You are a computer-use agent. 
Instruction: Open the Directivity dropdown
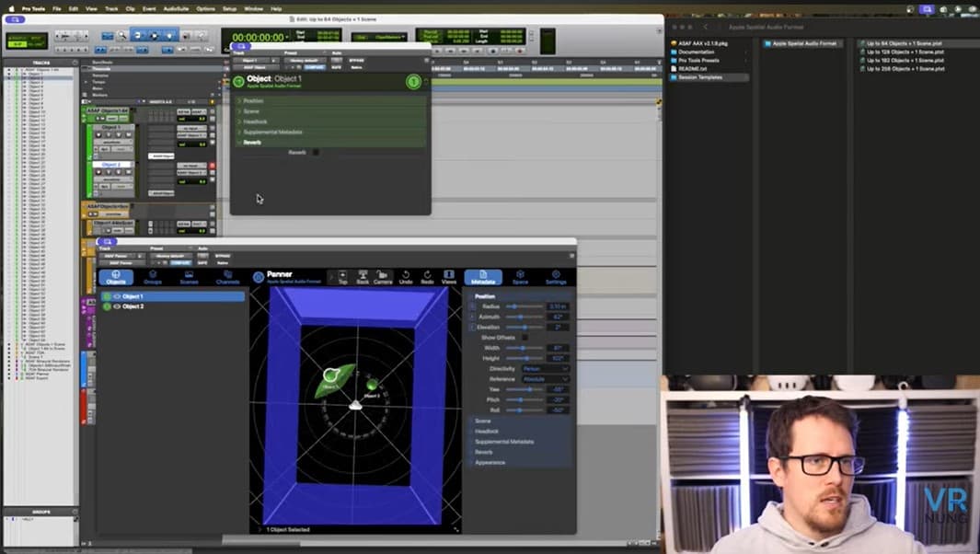coord(546,368)
